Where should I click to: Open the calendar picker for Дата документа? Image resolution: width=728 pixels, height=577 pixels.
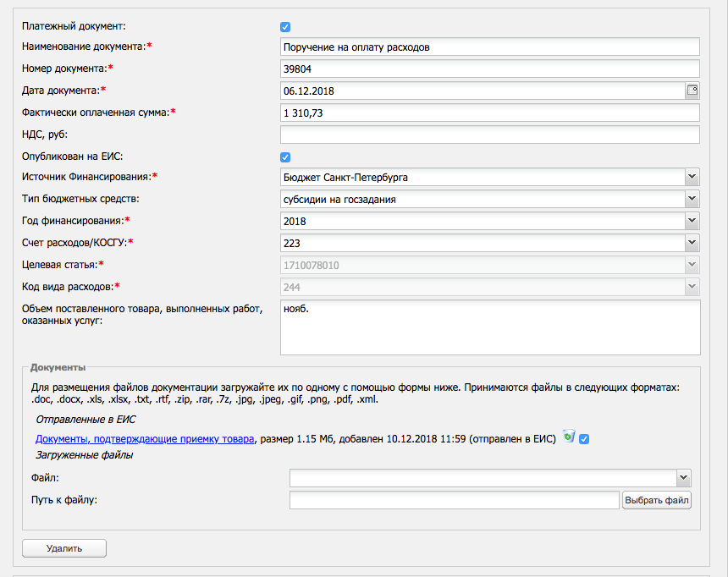pyautogui.click(x=692, y=91)
